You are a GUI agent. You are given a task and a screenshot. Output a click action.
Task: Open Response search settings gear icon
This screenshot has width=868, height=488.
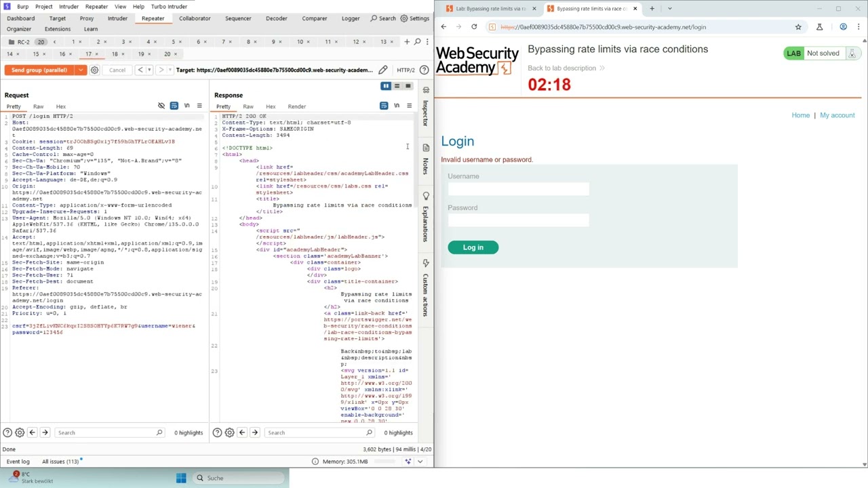(229, 432)
